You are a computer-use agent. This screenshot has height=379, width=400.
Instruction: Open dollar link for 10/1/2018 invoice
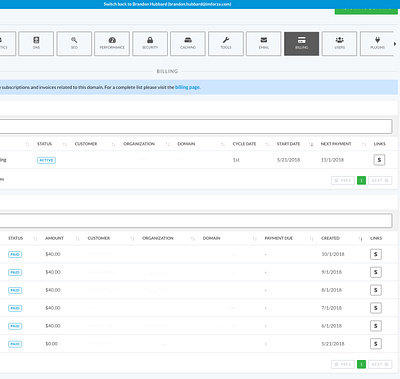pos(376,254)
